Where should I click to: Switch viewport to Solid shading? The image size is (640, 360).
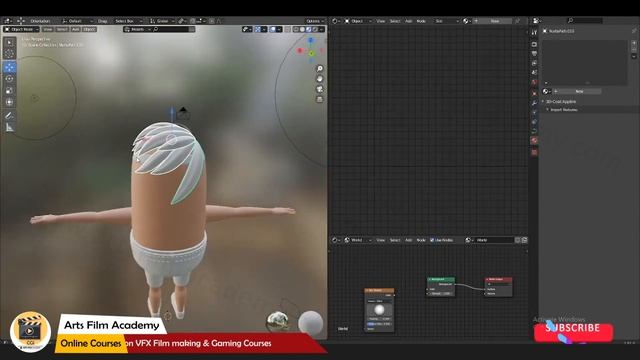[302, 29]
